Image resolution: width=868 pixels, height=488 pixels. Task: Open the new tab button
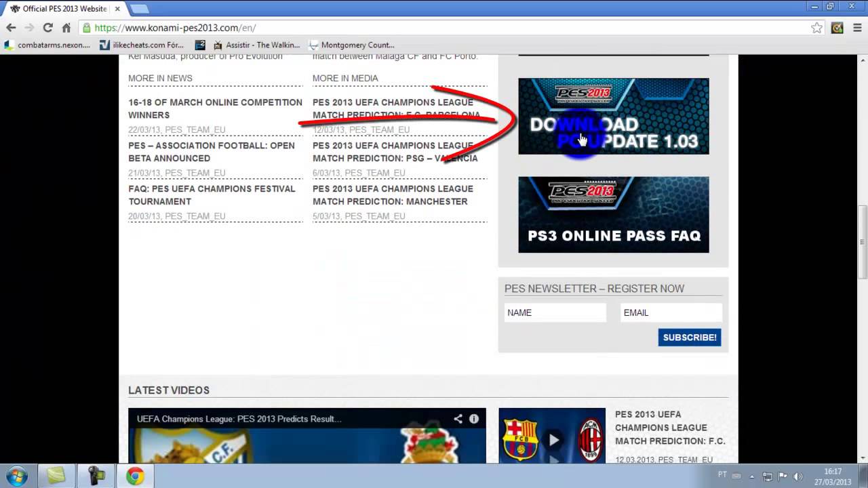coord(139,9)
